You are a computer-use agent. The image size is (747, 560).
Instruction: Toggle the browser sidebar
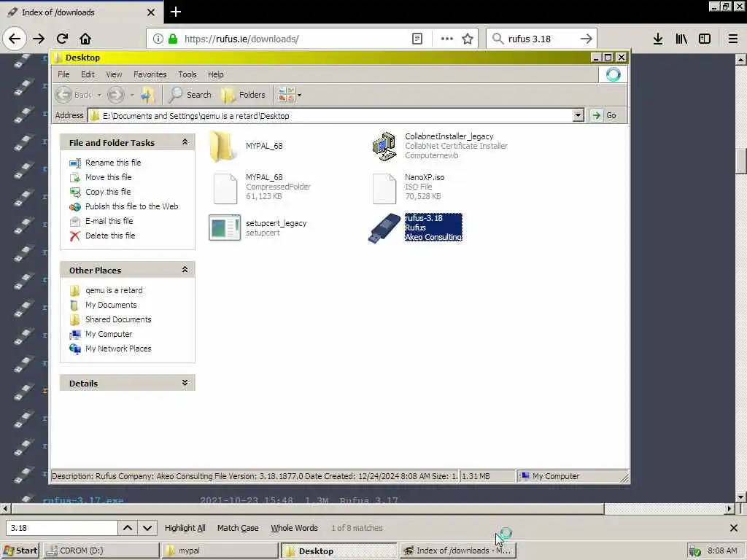(x=705, y=39)
